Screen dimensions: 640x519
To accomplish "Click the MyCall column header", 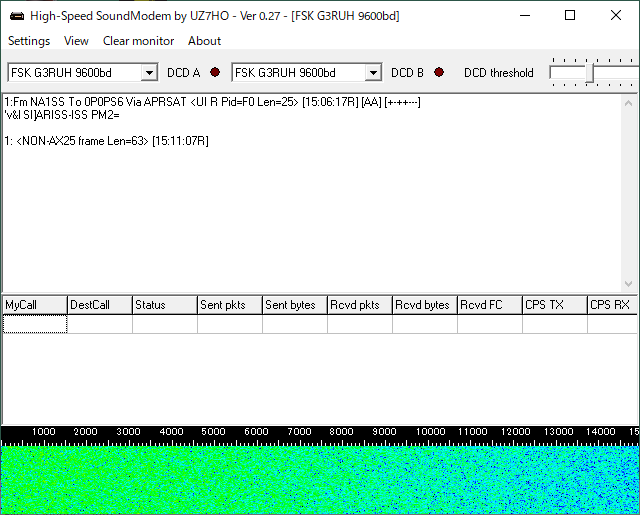I will pos(35,305).
